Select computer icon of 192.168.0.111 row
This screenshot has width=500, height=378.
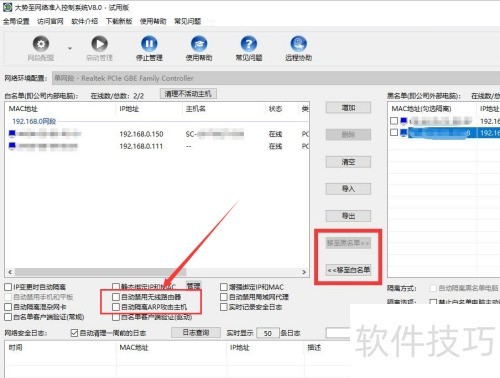tap(12, 146)
